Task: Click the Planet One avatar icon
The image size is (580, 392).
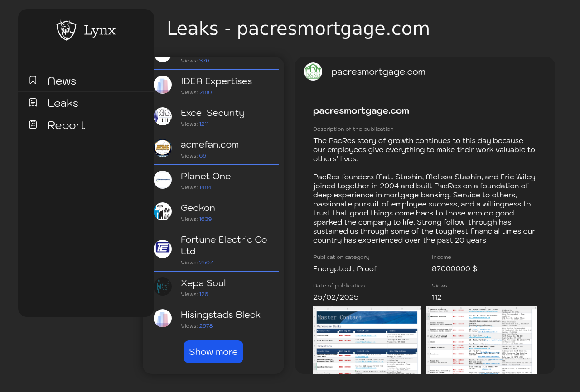Action: [163, 180]
